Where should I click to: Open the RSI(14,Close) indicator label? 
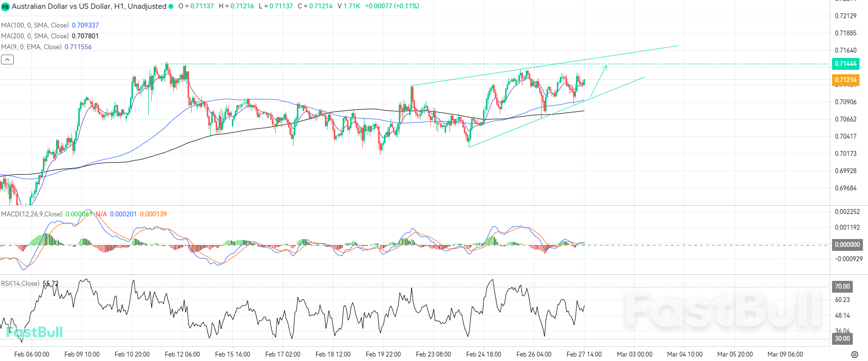(20, 283)
